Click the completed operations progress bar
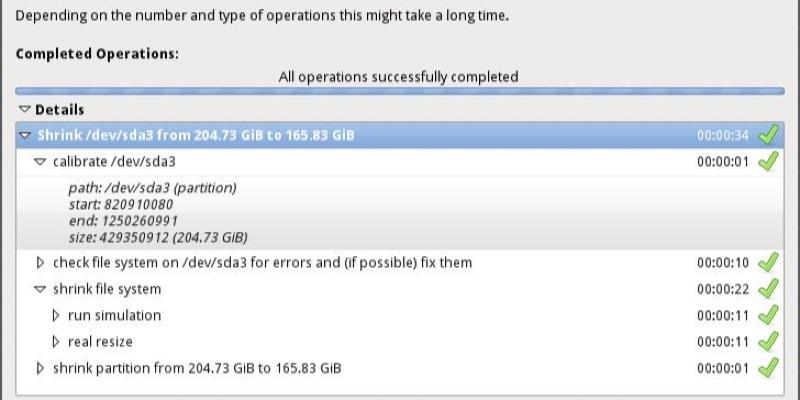This screenshot has width=800, height=400. pos(399,92)
